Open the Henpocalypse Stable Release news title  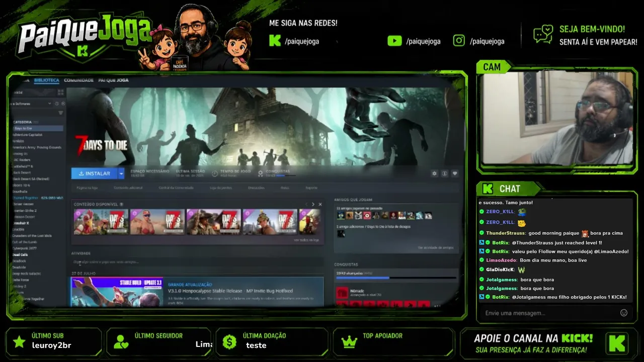(230, 291)
